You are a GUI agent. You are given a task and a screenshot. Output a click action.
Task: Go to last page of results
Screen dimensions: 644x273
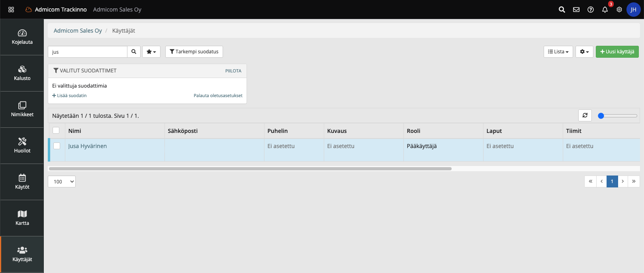634,181
